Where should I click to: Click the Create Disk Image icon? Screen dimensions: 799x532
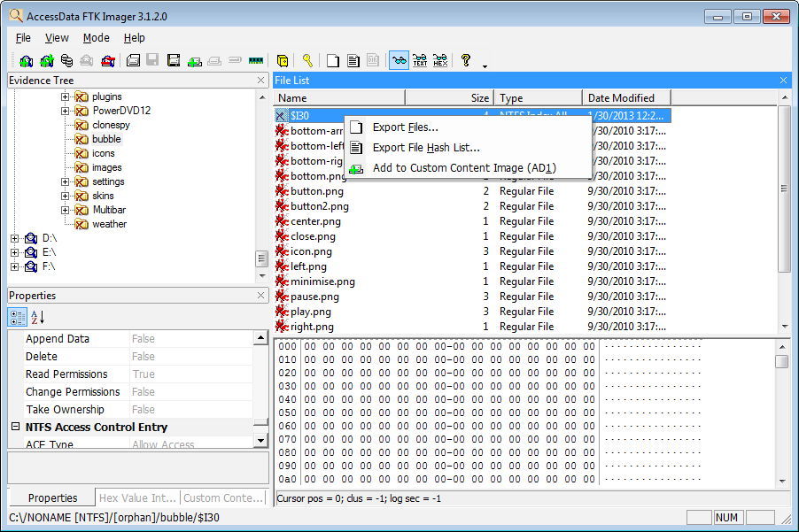[133, 61]
